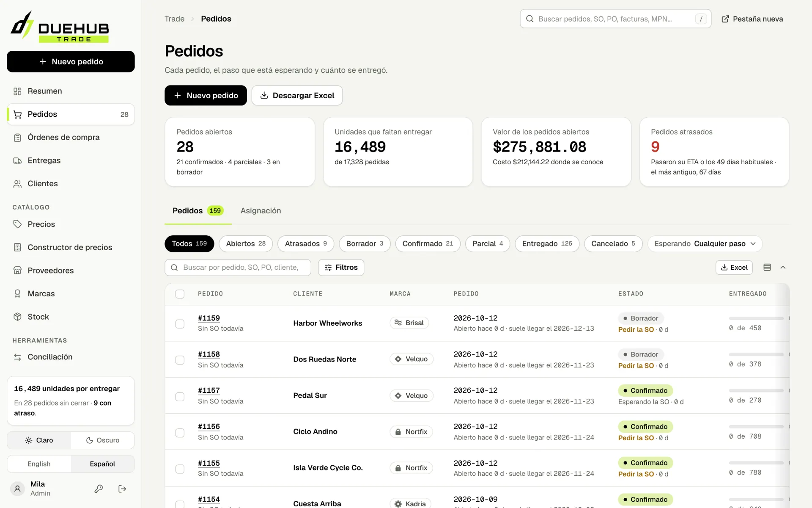Click the Brisal brand chip
This screenshot has width=812, height=508.
point(409,323)
